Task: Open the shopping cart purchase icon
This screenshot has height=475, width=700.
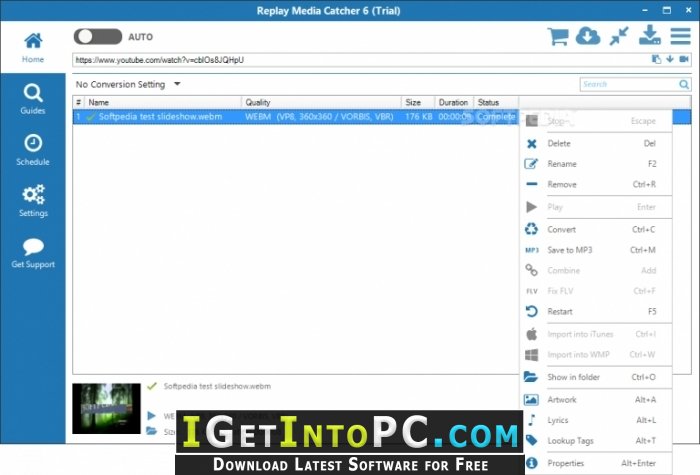Action: pos(558,36)
